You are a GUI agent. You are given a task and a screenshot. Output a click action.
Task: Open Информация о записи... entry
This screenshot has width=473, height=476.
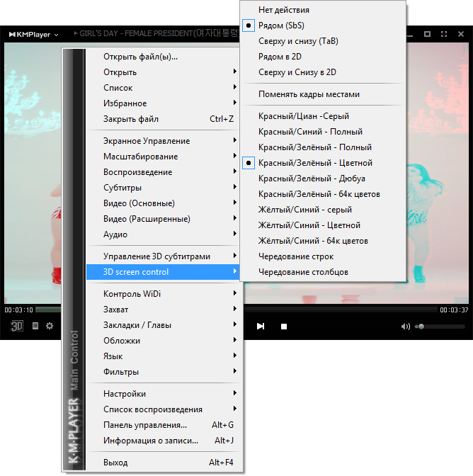click(x=164, y=441)
